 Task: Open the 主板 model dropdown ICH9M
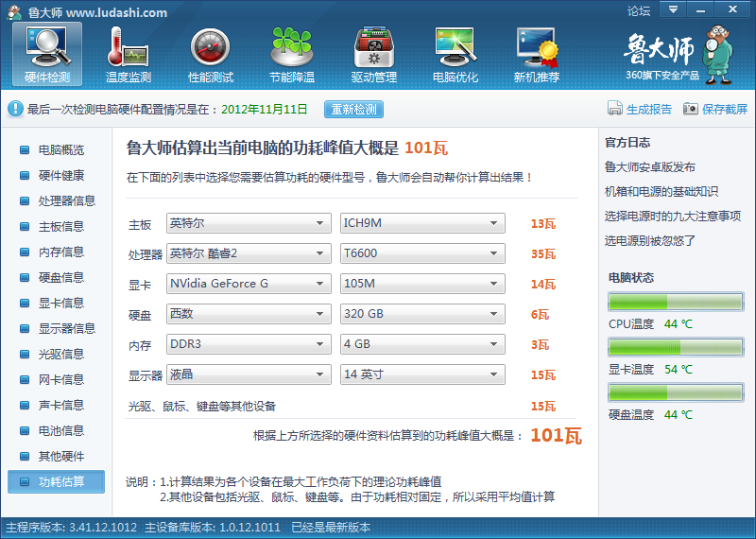click(422, 223)
